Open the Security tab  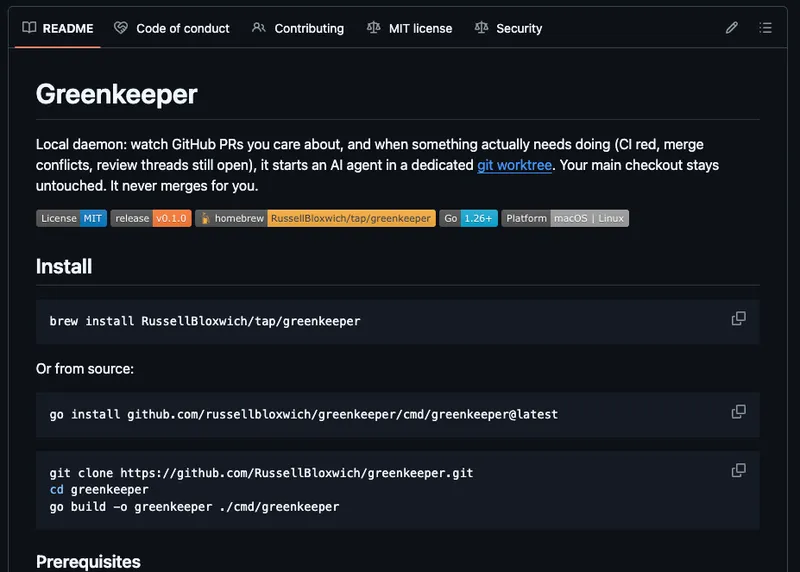[x=509, y=29]
